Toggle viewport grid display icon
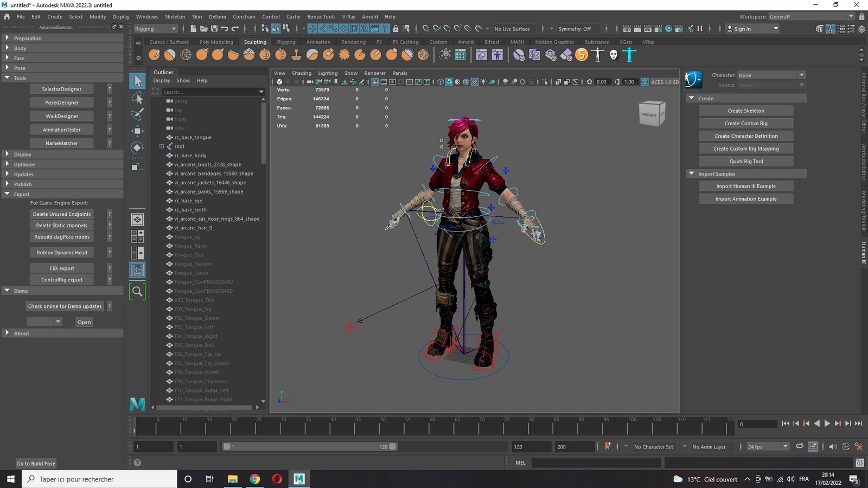 tap(375, 82)
